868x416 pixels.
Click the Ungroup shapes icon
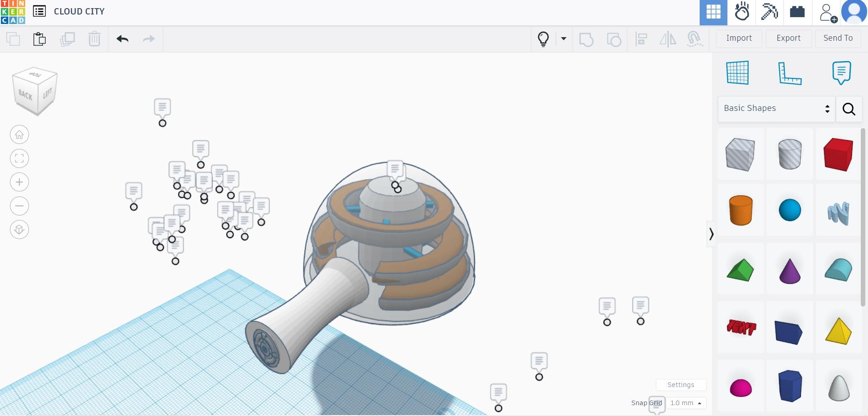pyautogui.click(x=614, y=39)
